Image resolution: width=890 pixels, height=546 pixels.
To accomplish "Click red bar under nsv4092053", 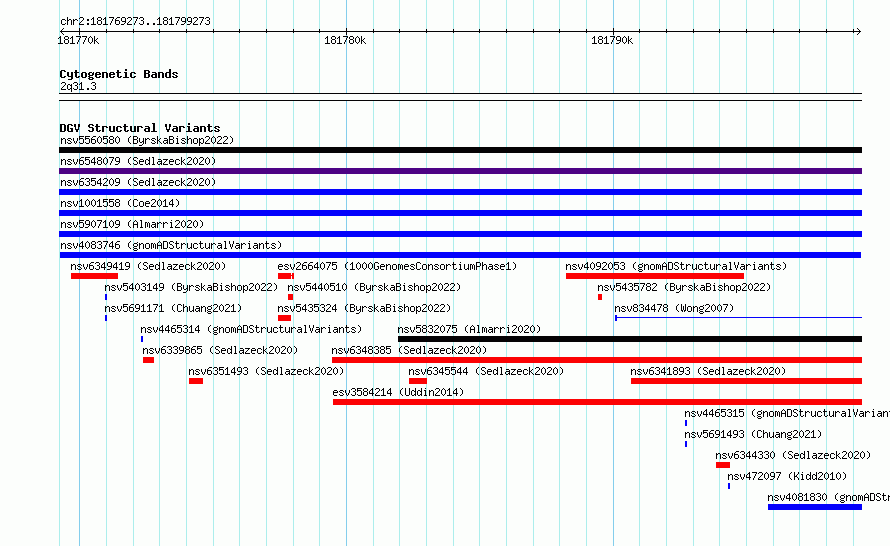I will pyautogui.click(x=655, y=276).
